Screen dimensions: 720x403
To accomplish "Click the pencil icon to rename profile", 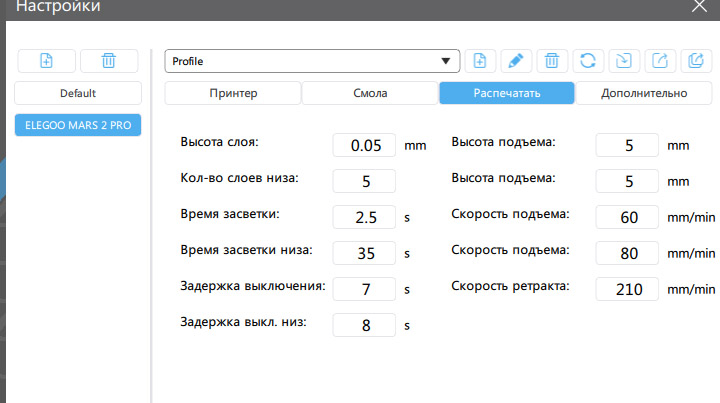I will pos(516,61).
